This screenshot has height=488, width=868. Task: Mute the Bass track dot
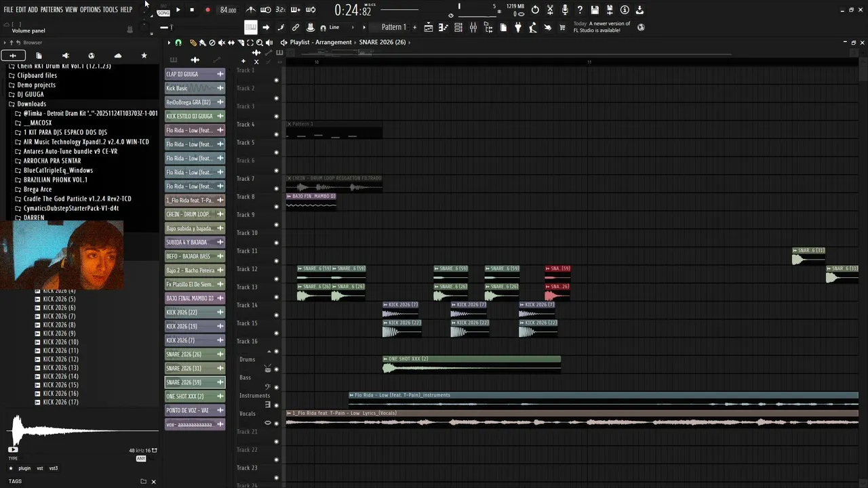point(276,387)
